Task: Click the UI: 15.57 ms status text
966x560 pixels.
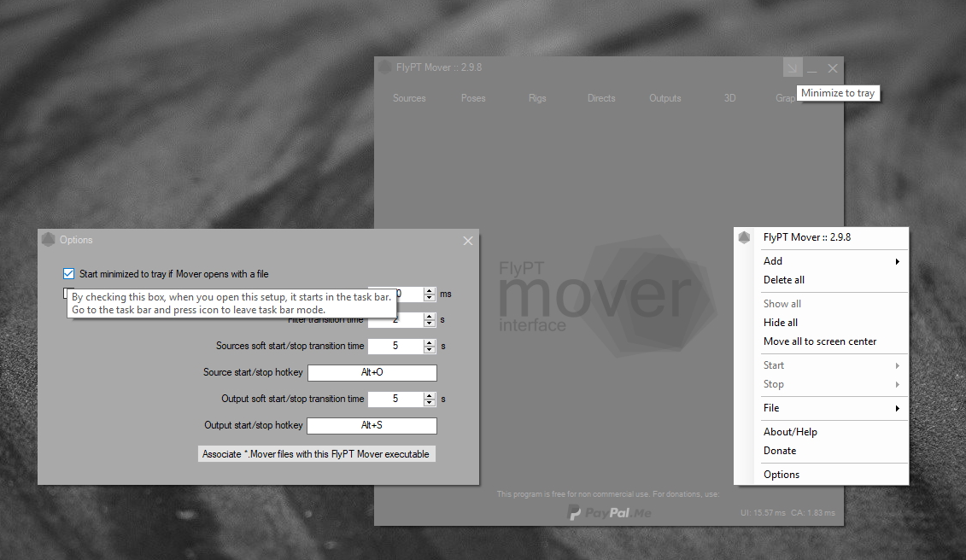Action: (763, 512)
